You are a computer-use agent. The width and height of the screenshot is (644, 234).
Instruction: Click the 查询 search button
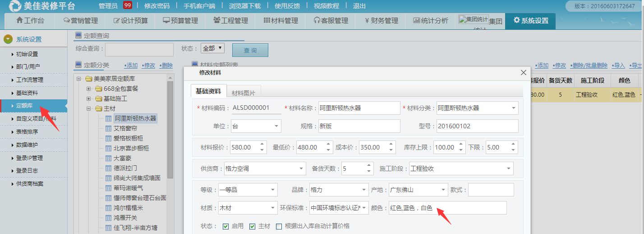[250, 50]
